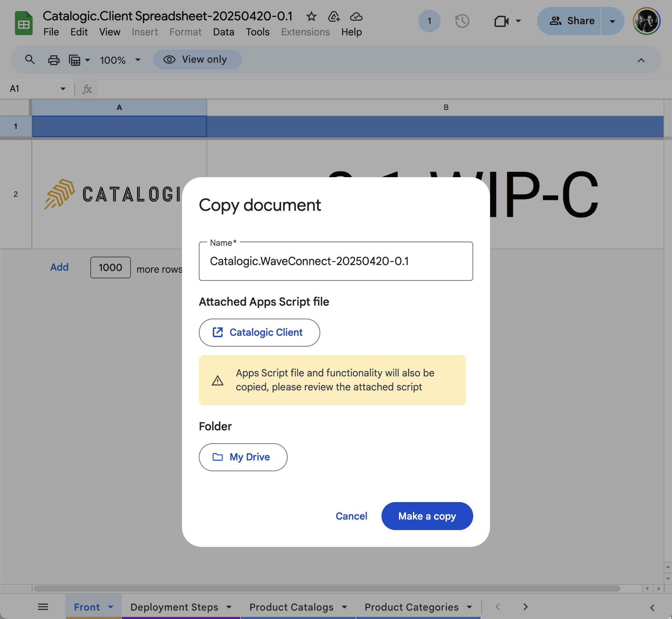The image size is (672, 619).
Task: Open the Data menu
Action: coord(223,32)
